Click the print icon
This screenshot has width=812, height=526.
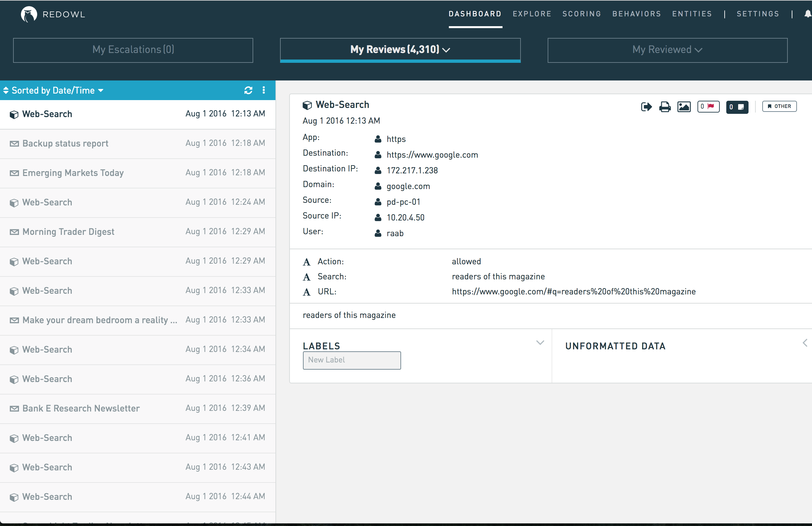tap(664, 107)
